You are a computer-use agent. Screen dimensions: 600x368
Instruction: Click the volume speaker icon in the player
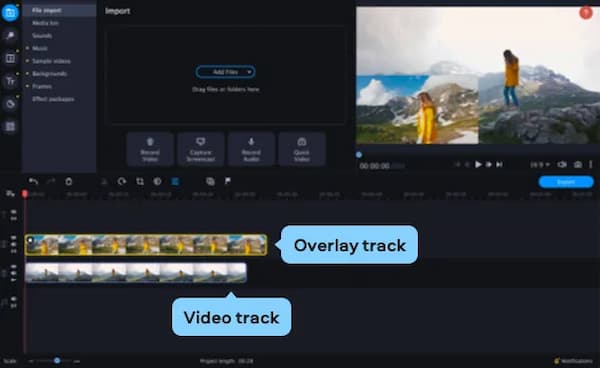[x=562, y=164]
